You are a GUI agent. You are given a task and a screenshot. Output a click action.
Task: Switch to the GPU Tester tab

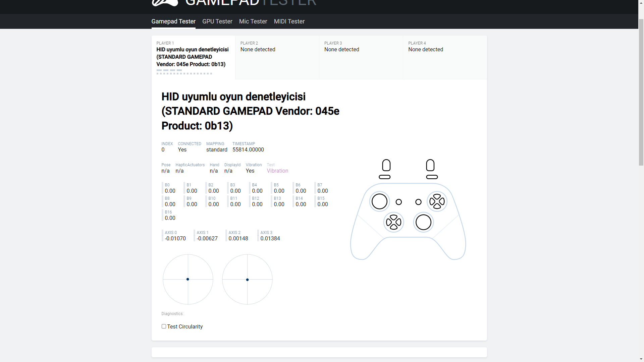[217, 21]
